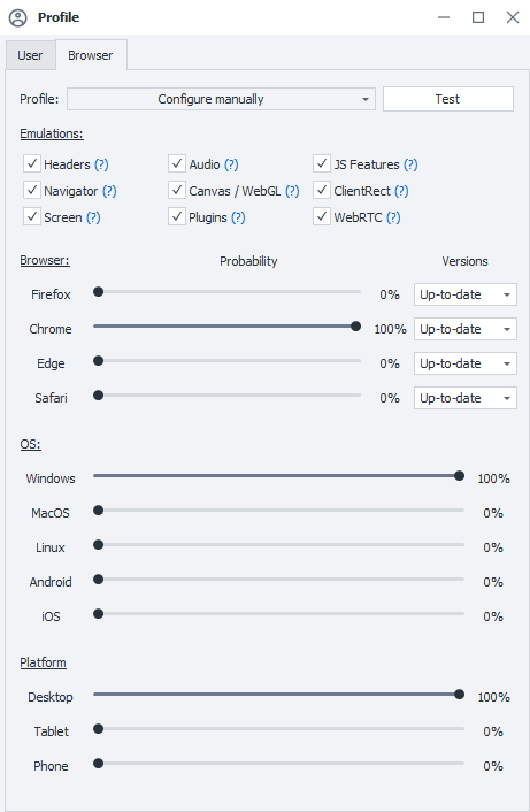Click the help (?) icon next to Headers

click(101, 164)
